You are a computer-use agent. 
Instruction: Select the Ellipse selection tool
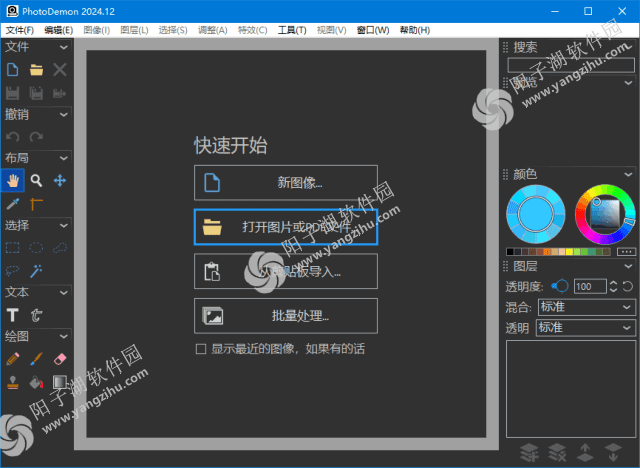(x=36, y=248)
